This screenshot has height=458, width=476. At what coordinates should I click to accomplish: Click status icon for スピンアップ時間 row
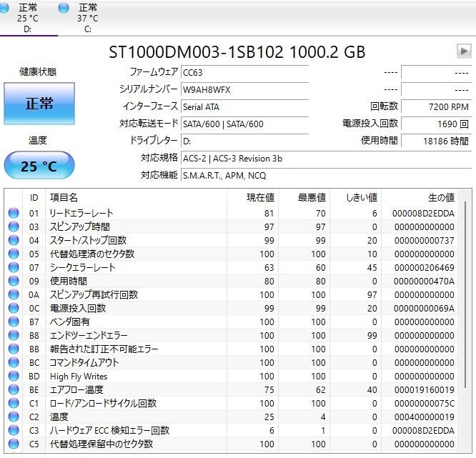(13, 226)
